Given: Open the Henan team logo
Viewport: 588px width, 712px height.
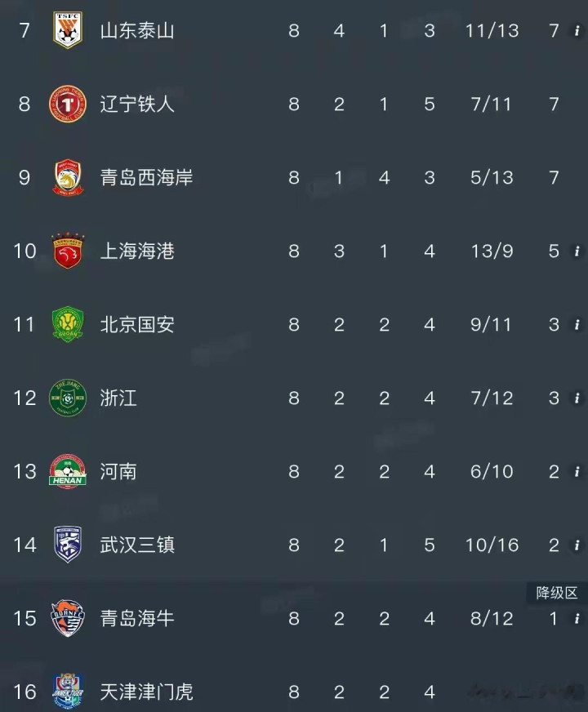Looking at the screenshot, I should pyautogui.click(x=68, y=472).
